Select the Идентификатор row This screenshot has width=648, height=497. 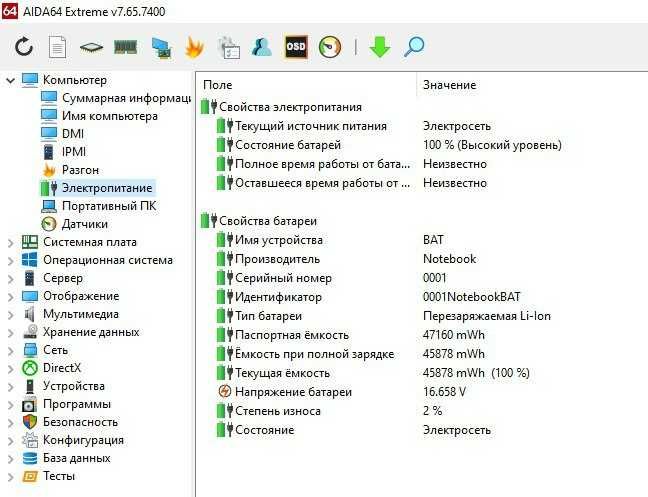(369, 297)
